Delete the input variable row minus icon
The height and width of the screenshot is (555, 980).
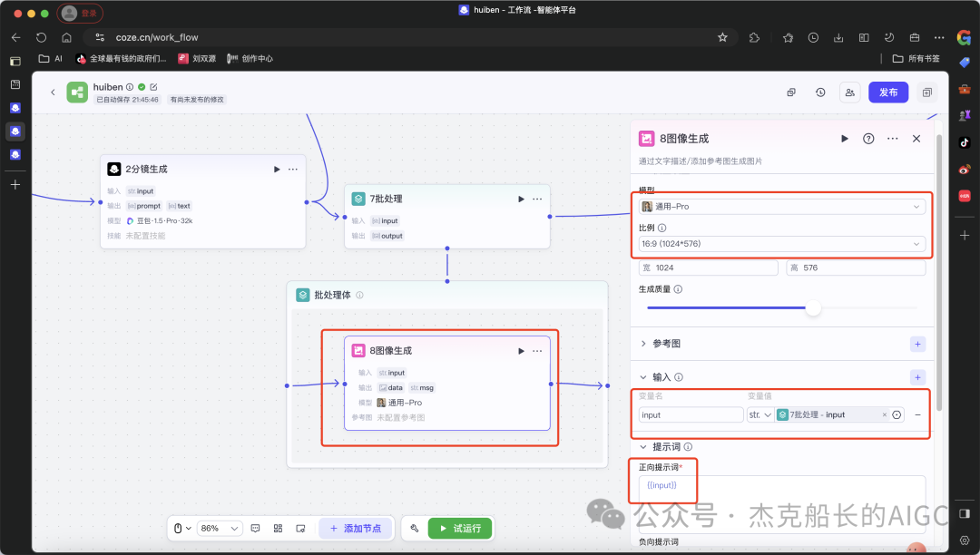(917, 415)
